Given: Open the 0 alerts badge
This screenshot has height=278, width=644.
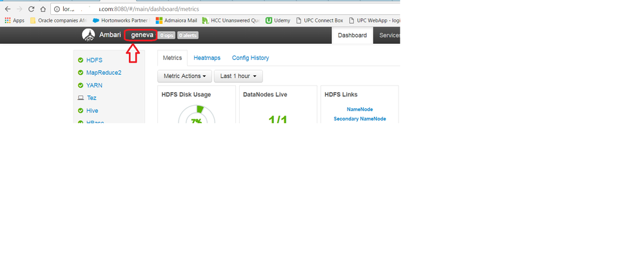Looking at the screenshot, I should coord(188,35).
